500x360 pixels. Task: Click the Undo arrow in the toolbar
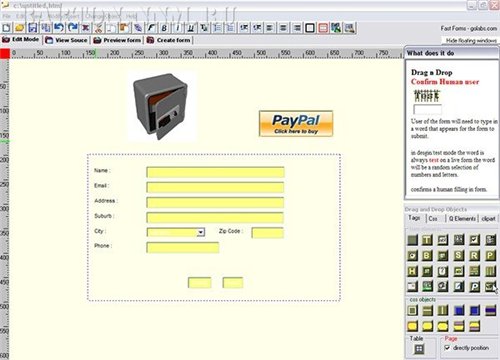59,28
